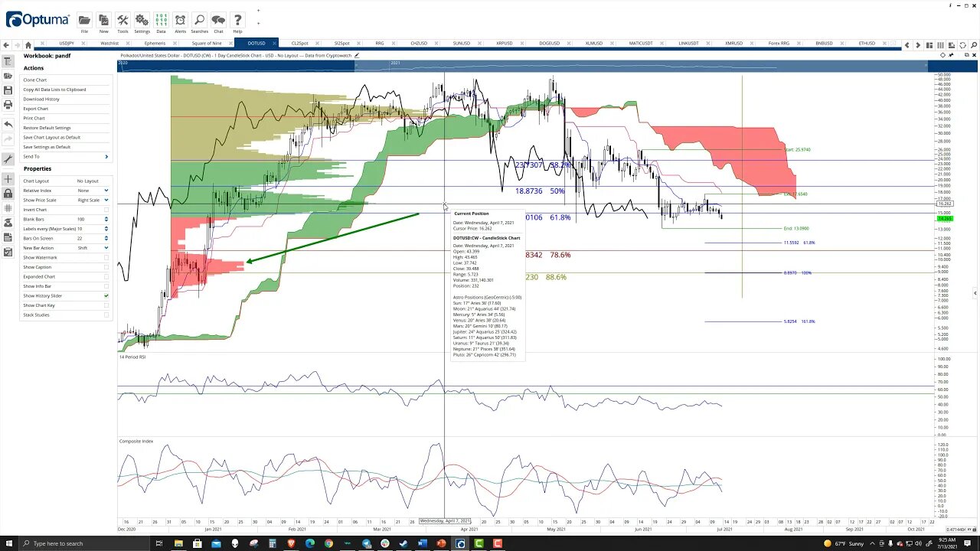Screen dimensions: 980x551
Task: Click the pencil icon to edit the chart title
Action: [x=356, y=55]
